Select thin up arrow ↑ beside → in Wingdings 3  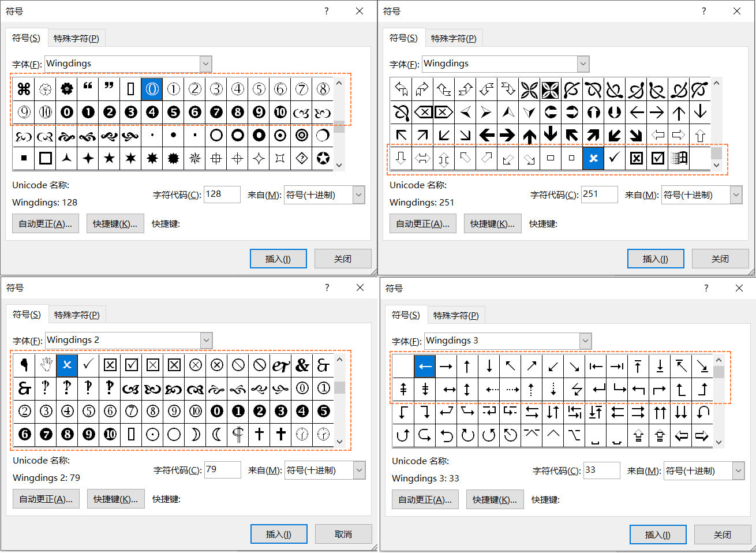[x=467, y=366]
